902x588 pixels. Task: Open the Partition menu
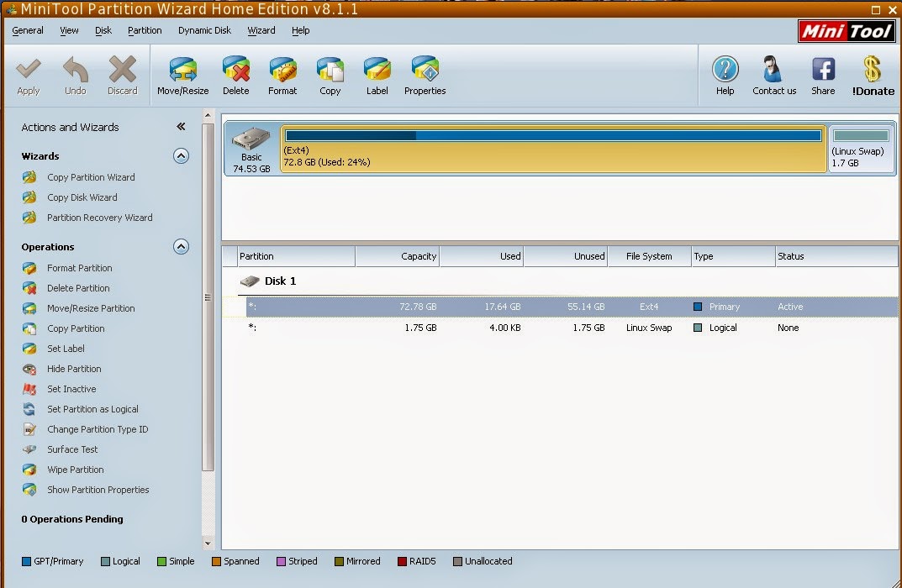coord(145,30)
